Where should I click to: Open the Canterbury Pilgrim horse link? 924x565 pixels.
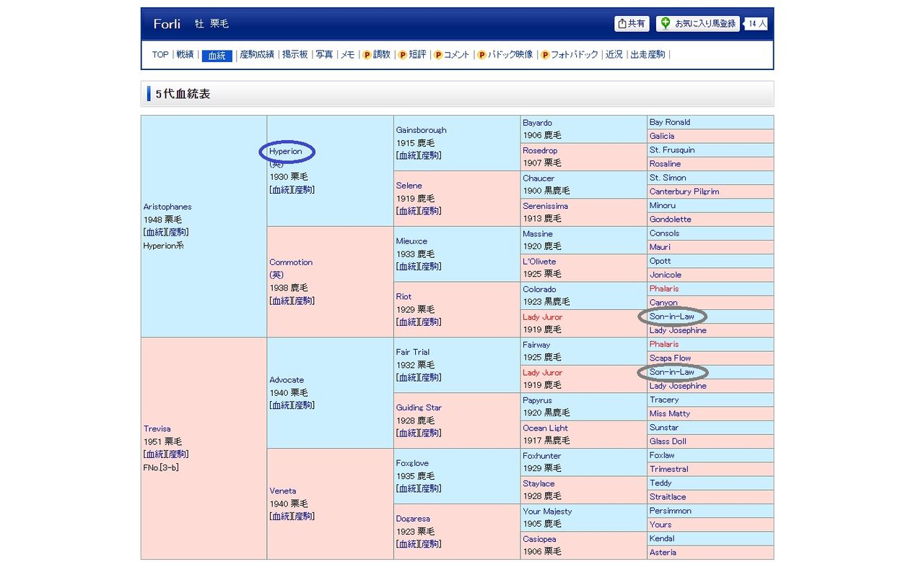684,191
